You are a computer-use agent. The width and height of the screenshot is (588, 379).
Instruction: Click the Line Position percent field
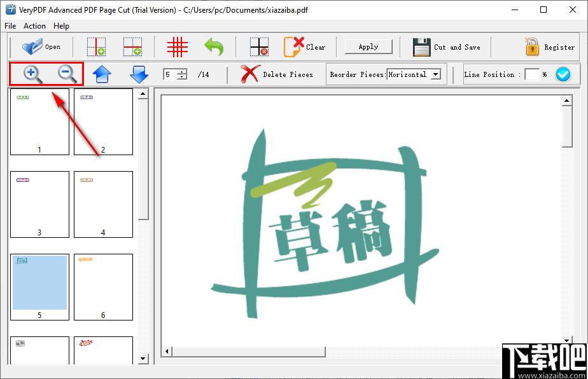(x=532, y=74)
